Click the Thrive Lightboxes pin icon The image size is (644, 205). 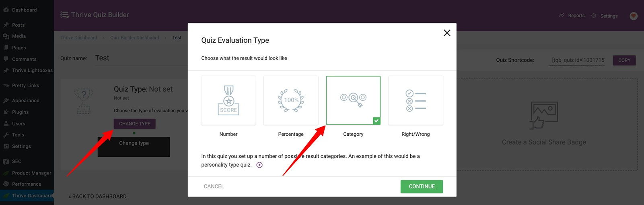click(6, 70)
